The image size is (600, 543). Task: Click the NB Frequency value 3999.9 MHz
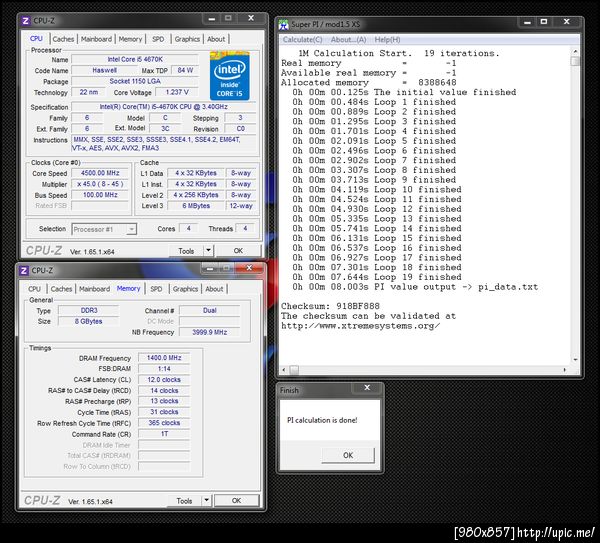(x=209, y=332)
